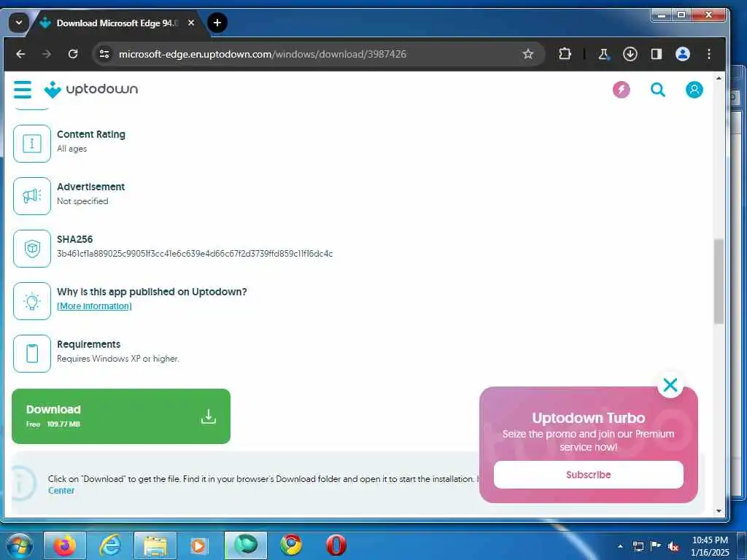This screenshot has width=747, height=560.
Task: Launch Firefox from the taskbar
Action: point(65,545)
